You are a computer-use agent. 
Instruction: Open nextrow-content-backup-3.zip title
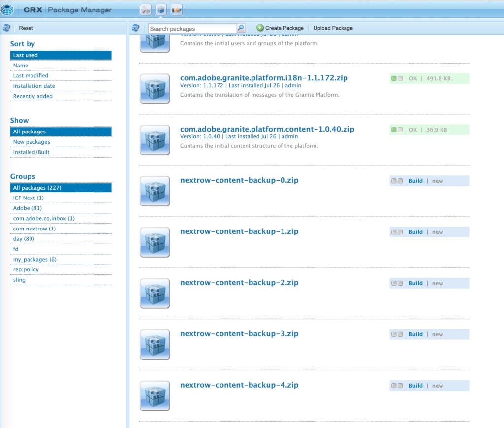239,333
